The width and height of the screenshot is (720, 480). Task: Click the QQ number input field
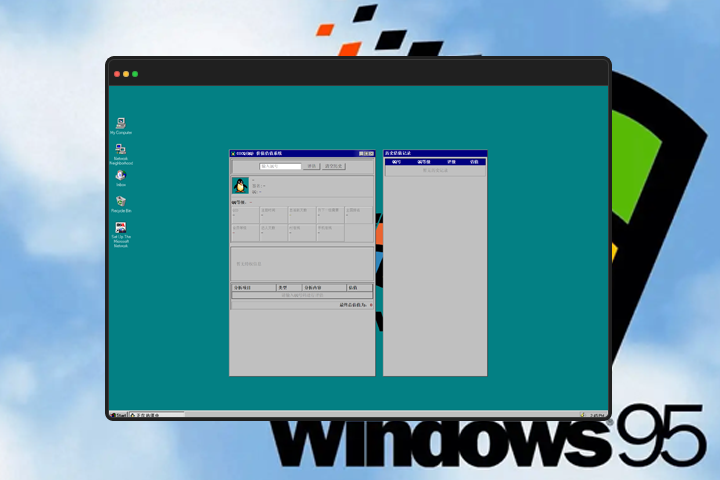click(281, 166)
